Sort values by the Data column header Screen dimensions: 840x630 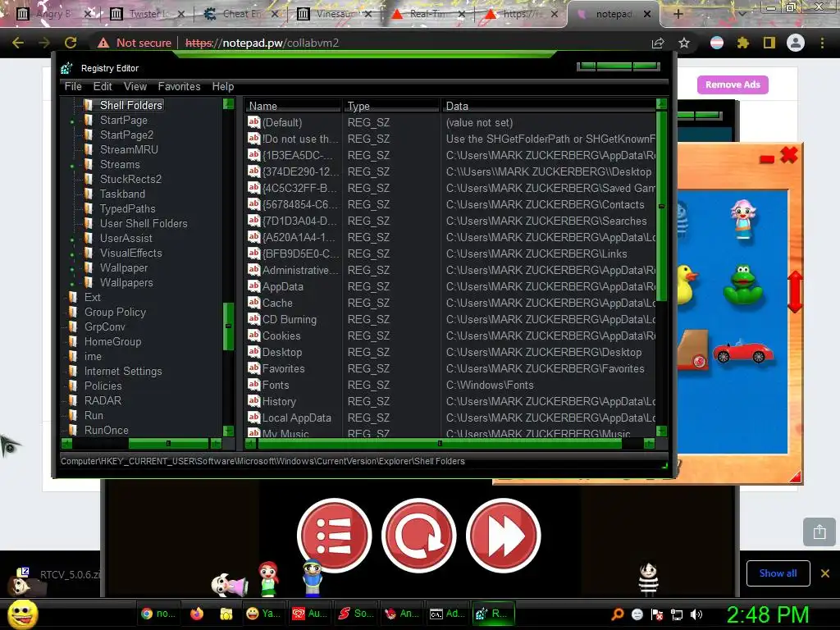[x=549, y=106]
